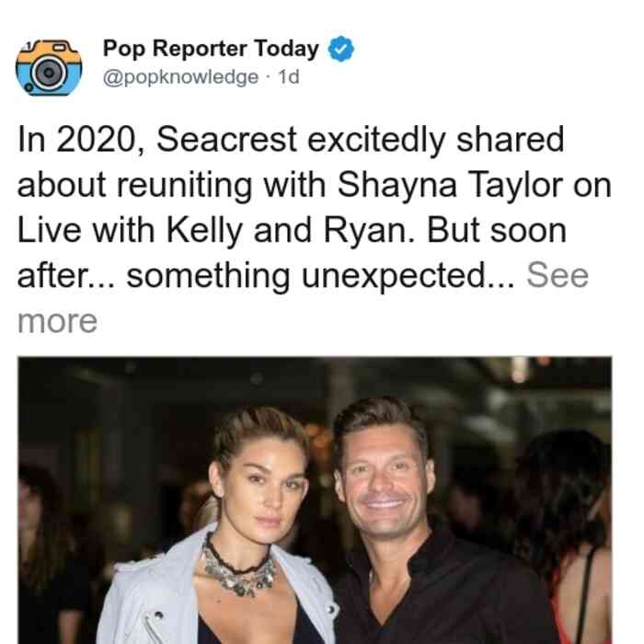Click the chunky silver necklace in photo

point(238,567)
